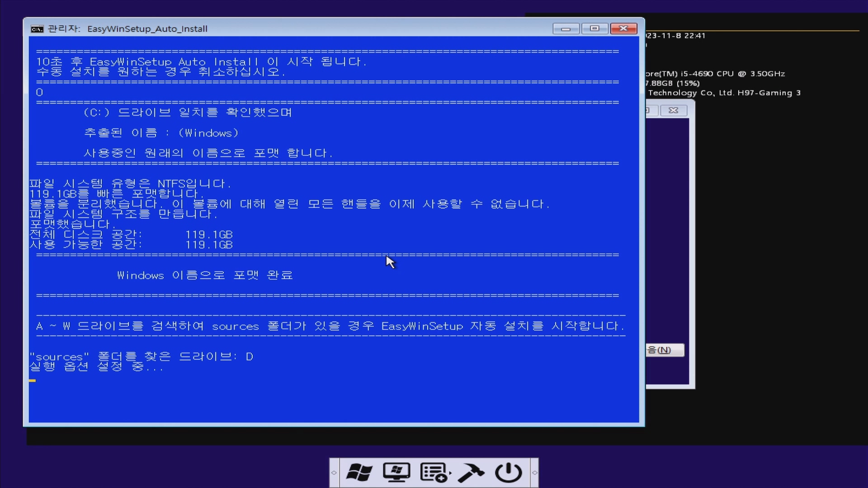This screenshot has height=488, width=868.
Task: Click the power icon in the dock
Action: click(509, 473)
